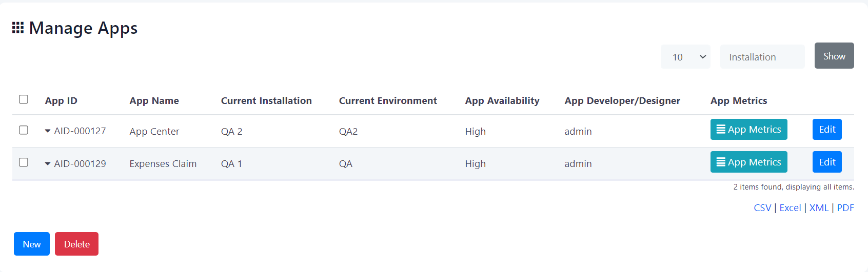The height and width of the screenshot is (272, 868).
Task: Export the list as PDF
Action: pos(845,208)
